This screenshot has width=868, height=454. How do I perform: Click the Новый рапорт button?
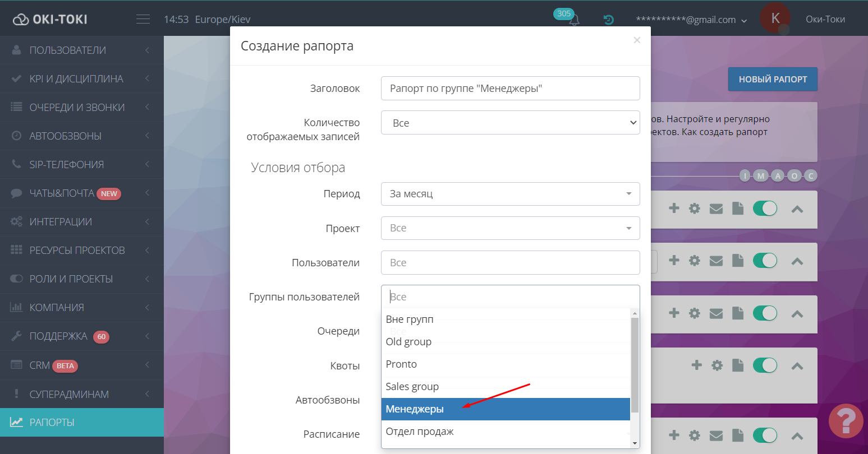point(773,79)
